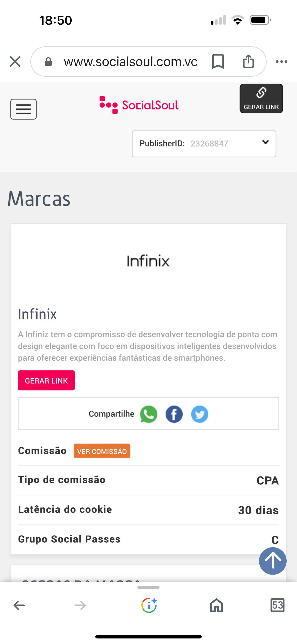This screenshot has width=297, height=644.
Task: Tap the Infinix brand logo image
Action: (148, 261)
